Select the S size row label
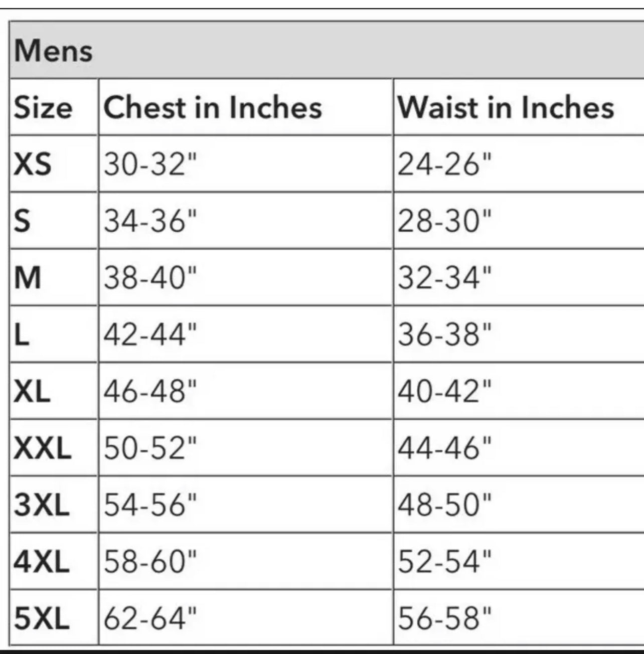644x654 pixels. pyautogui.click(x=23, y=221)
